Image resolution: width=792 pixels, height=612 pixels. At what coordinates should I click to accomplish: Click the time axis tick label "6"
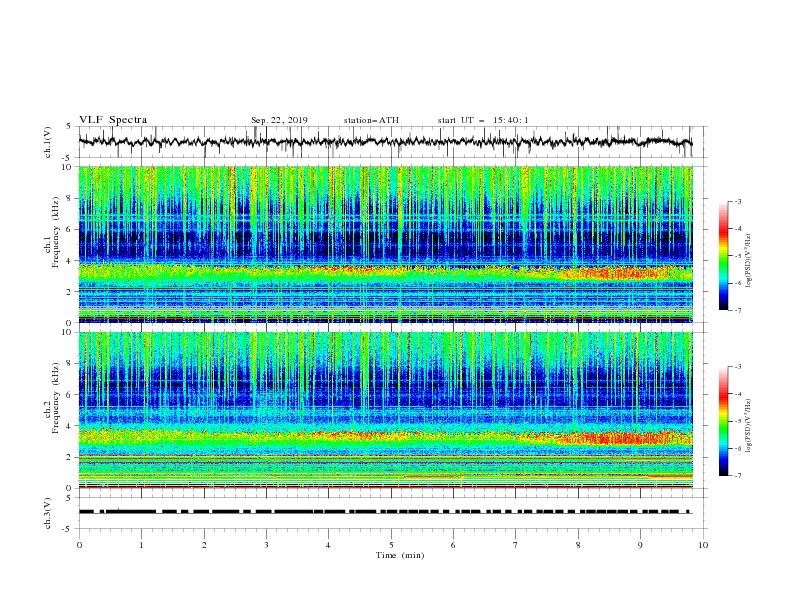453,545
